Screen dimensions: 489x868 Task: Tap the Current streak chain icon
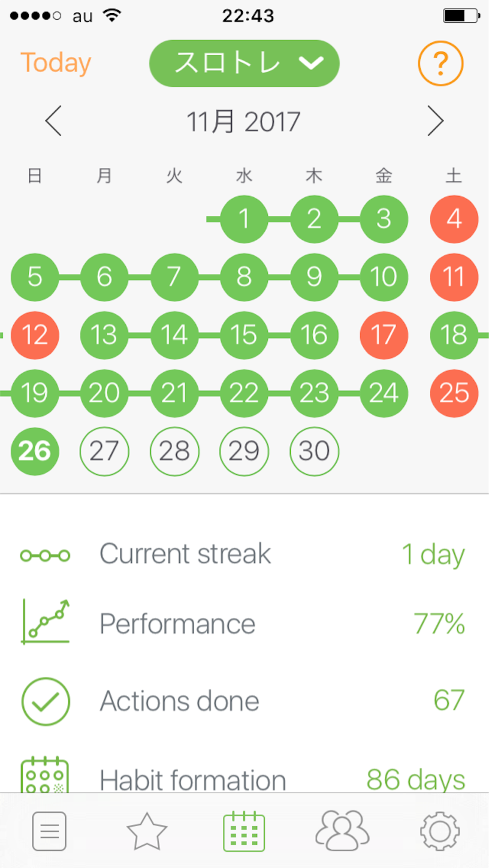[x=46, y=556]
